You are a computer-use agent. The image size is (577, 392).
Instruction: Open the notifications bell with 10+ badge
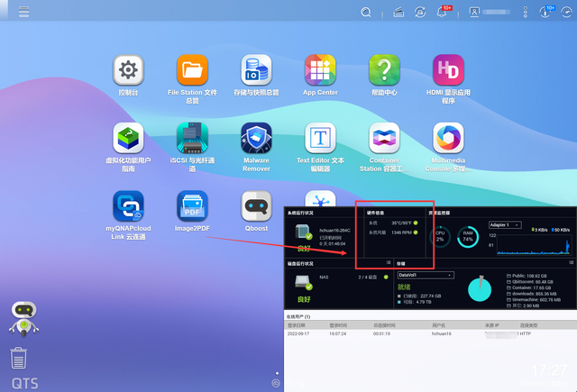[x=443, y=12]
